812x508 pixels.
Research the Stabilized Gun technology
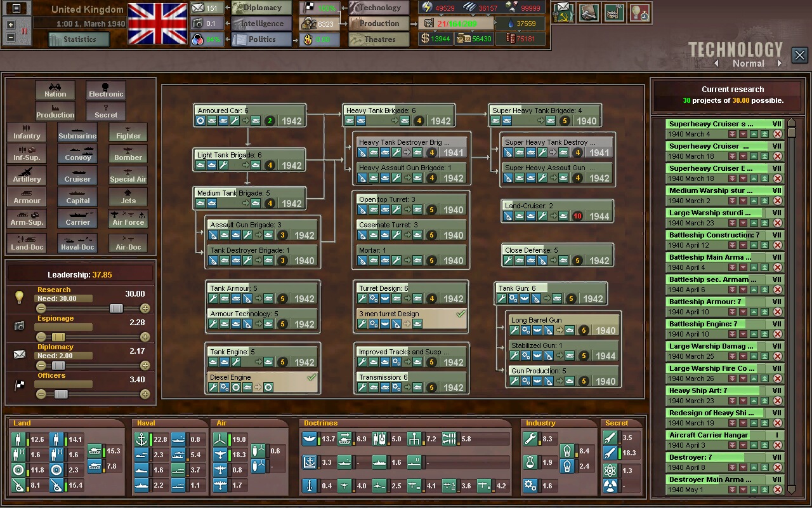[564, 351]
